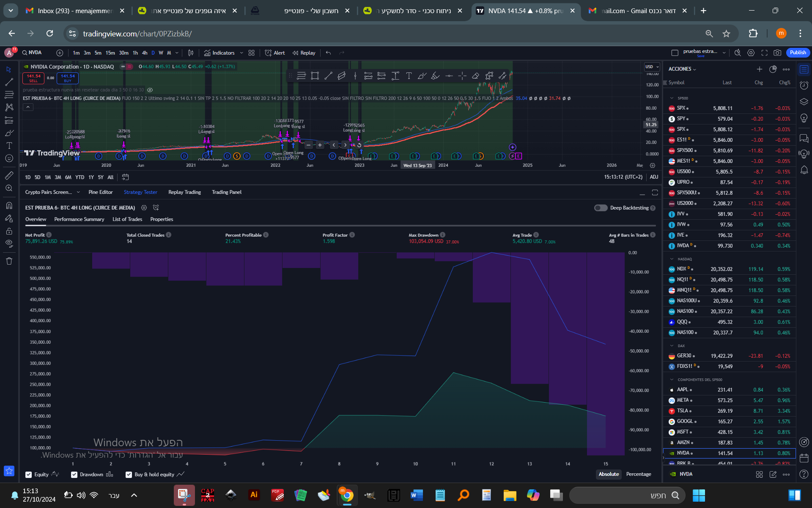This screenshot has width=812, height=508.
Task: Add symbol to watchlist with plus icon
Action: click(x=759, y=69)
